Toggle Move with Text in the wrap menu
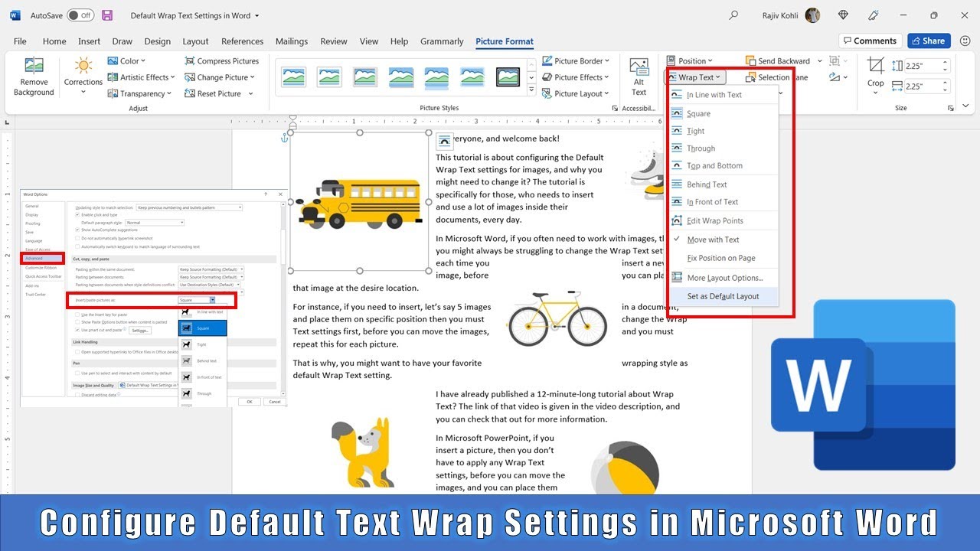This screenshot has height=551, width=980. pyautogui.click(x=724, y=240)
